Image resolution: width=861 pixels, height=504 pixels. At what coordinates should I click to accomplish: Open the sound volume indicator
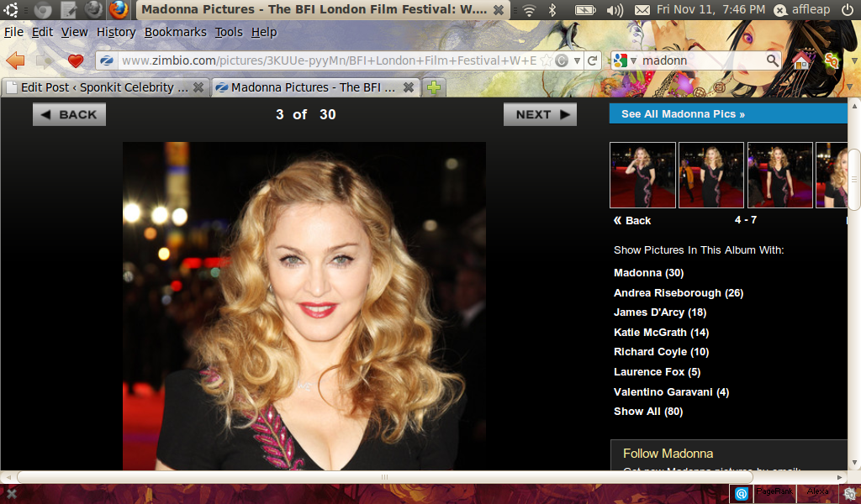[615, 10]
